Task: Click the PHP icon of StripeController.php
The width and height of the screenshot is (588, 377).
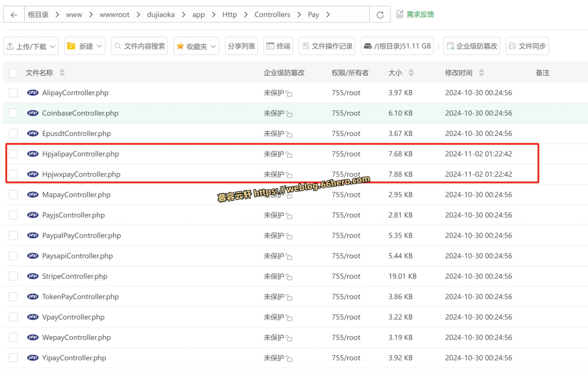Action: coord(33,276)
